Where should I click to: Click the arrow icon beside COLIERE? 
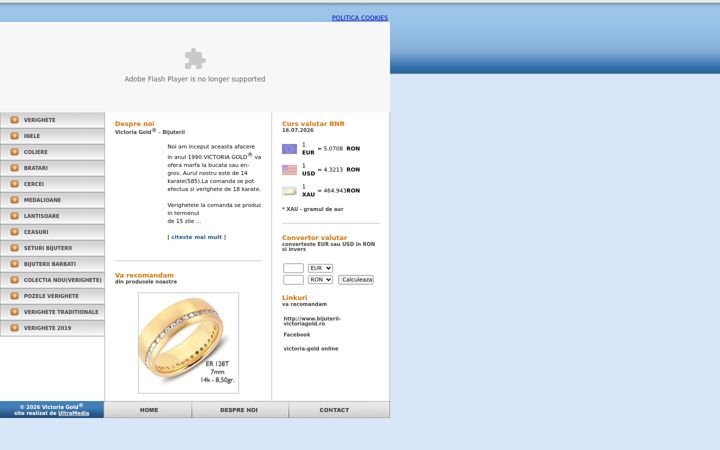tap(14, 152)
